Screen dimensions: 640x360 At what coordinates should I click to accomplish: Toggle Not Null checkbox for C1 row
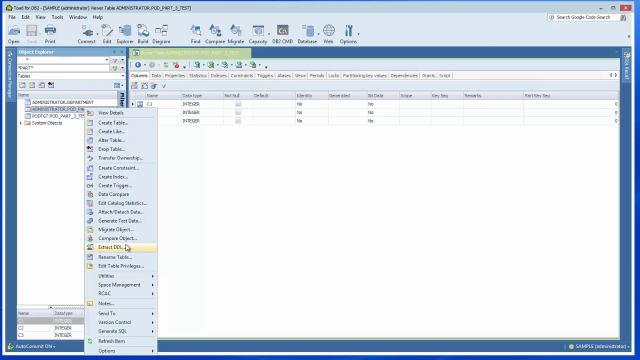[238, 104]
